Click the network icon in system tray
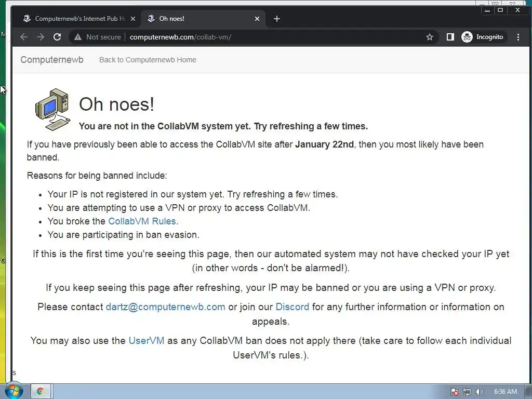The width and height of the screenshot is (532, 399). 467,392
